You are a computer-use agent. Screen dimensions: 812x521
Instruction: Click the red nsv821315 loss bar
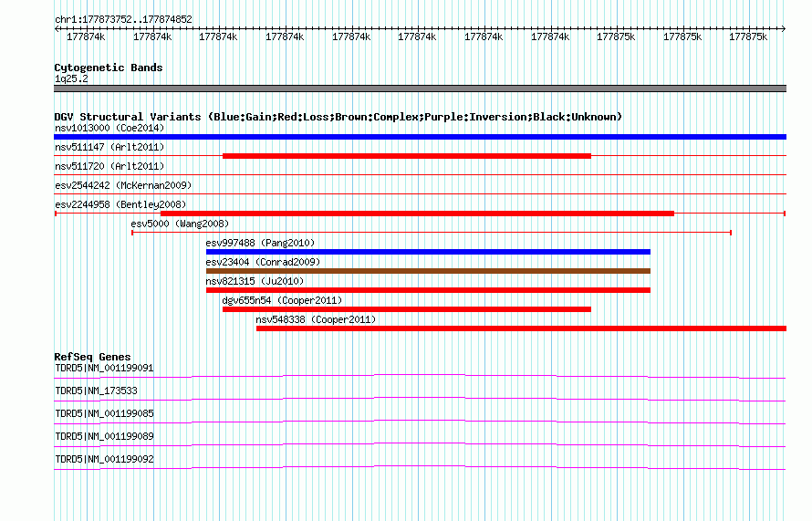pyautogui.click(x=428, y=290)
